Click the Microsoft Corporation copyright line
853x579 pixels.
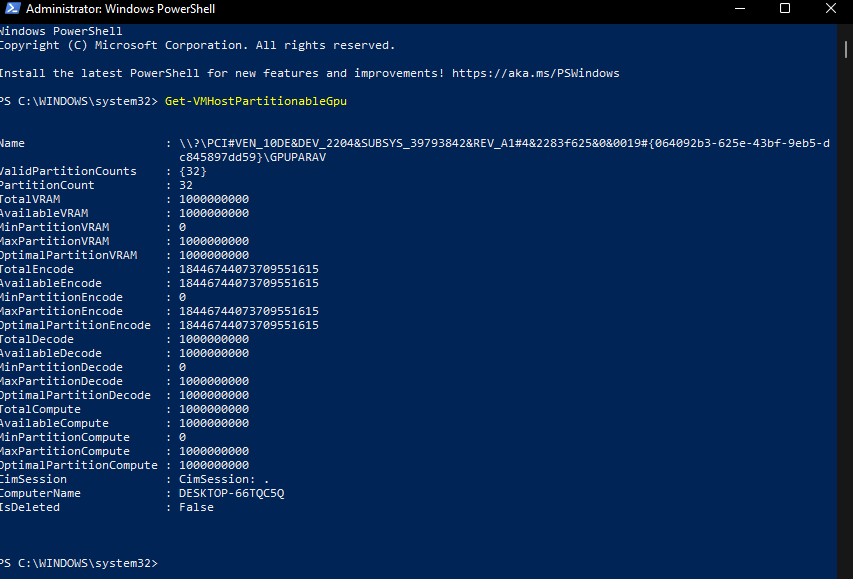[x=196, y=45]
